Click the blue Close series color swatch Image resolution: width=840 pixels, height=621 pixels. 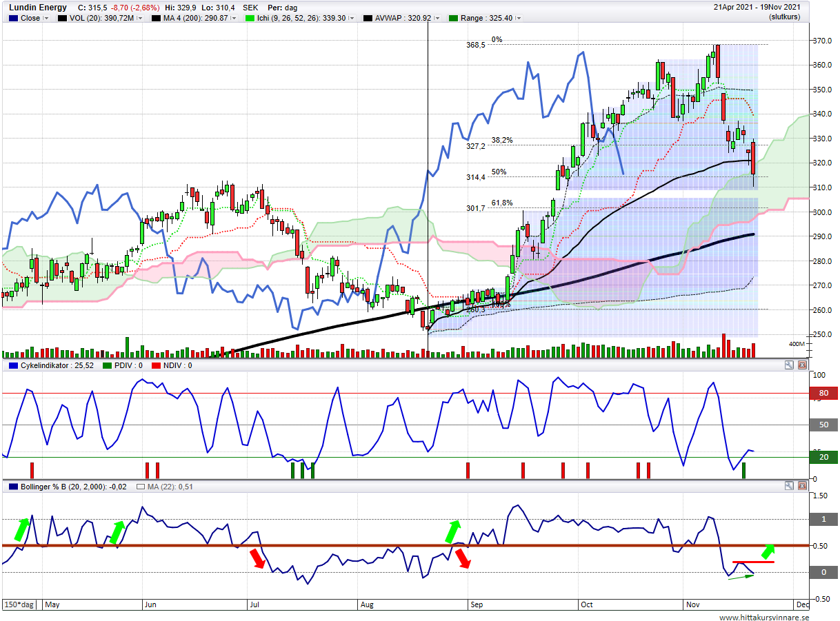click(13, 19)
